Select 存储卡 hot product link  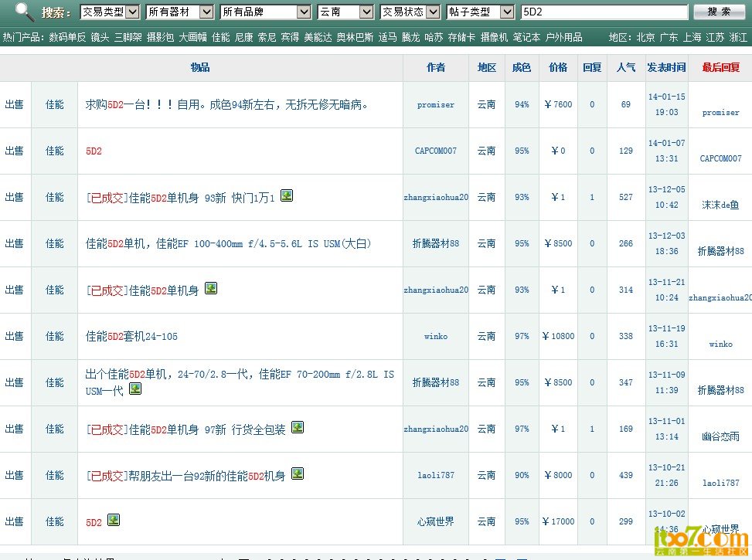tap(462, 37)
